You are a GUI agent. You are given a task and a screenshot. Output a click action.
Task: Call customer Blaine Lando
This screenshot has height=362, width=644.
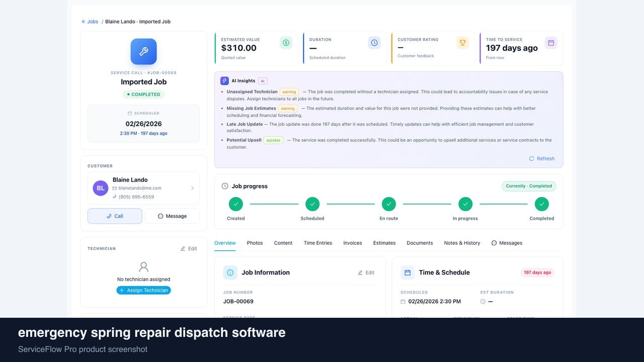115,216
